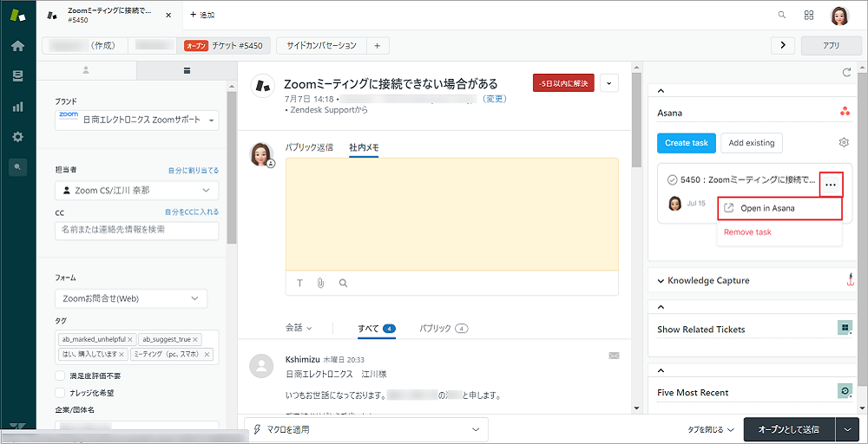The height and width of the screenshot is (444, 868).
Task: Click the + 追加 new tab button
Action: click(202, 15)
